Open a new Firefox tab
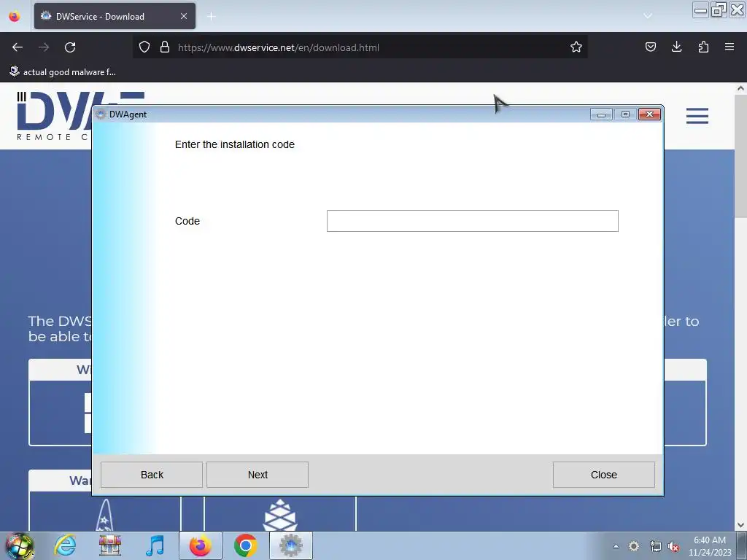The height and width of the screenshot is (560, 747). click(x=212, y=16)
